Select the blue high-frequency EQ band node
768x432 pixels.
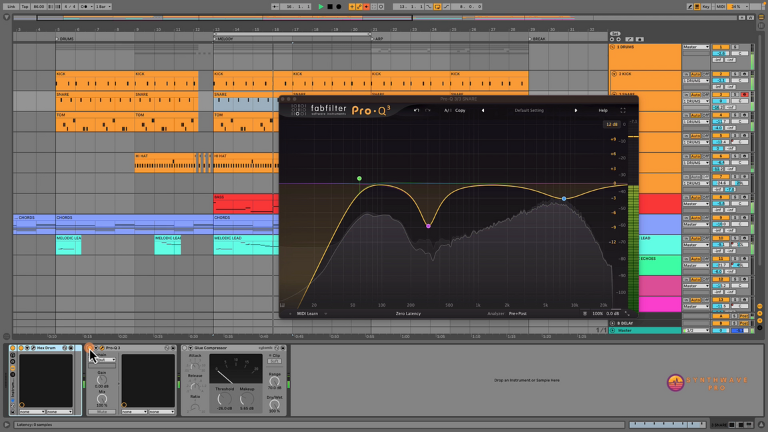pyautogui.click(x=564, y=198)
